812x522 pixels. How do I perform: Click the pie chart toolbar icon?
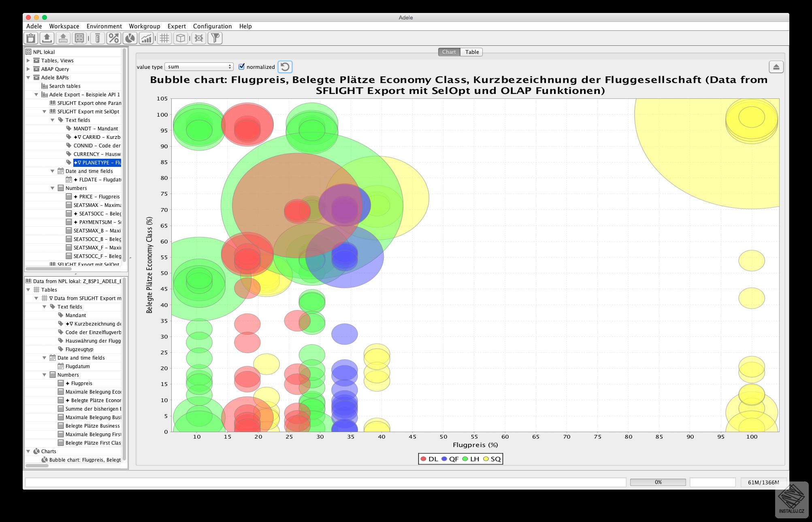click(130, 38)
